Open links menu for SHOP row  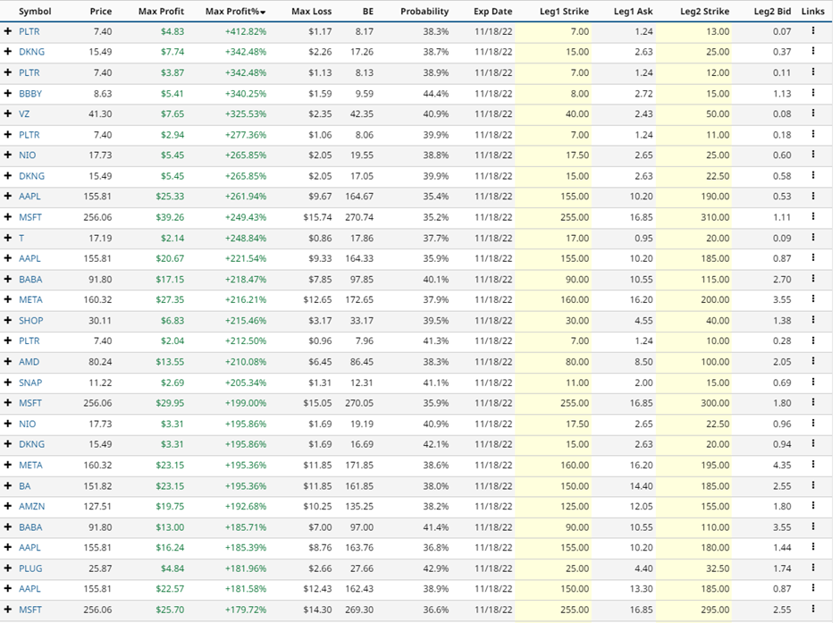click(x=812, y=320)
